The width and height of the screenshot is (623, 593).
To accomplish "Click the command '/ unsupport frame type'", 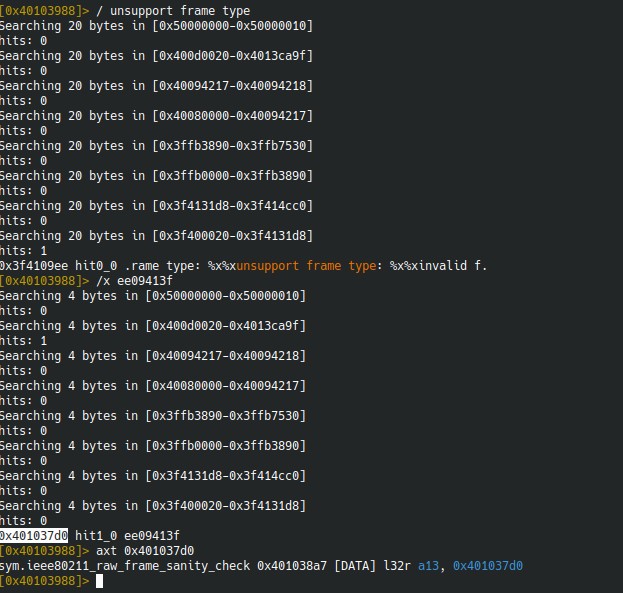I will tap(173, 11).
